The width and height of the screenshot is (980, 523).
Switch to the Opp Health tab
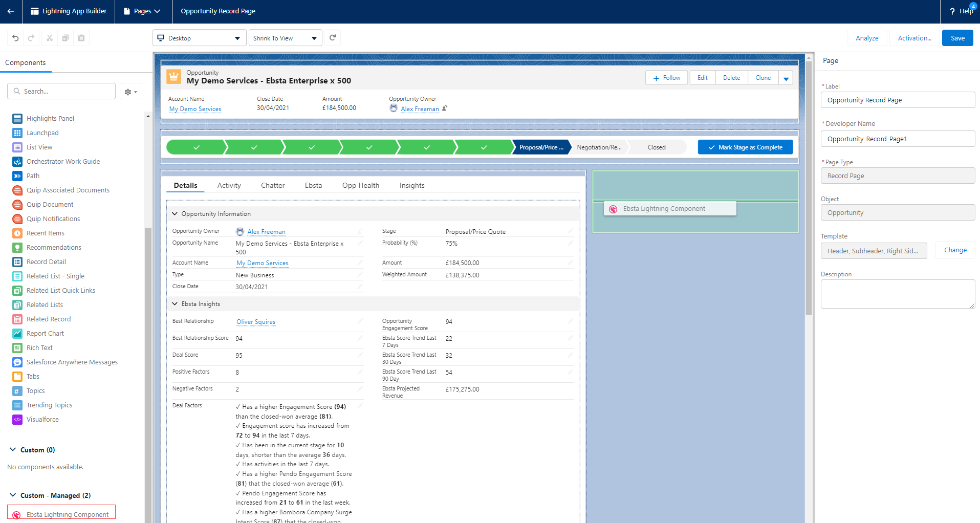click(361, 186)
